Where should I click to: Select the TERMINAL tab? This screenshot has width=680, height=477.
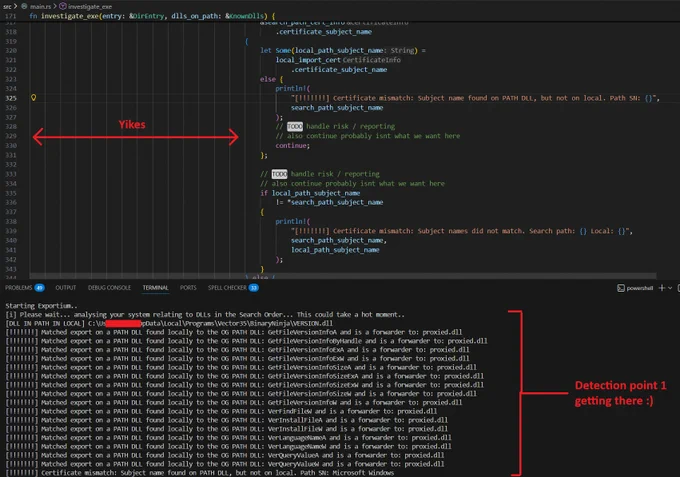pos(155,288)
